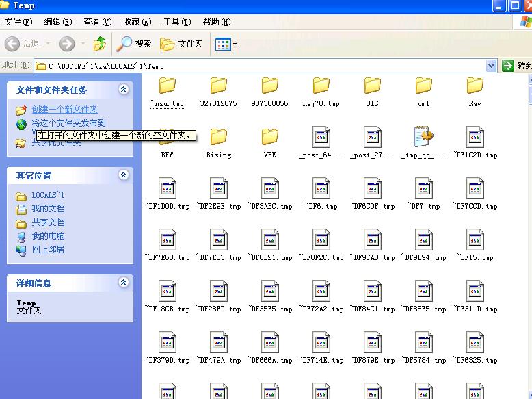Select the _post_64... file
Viewport: 532px width, 399px height.
321,143
